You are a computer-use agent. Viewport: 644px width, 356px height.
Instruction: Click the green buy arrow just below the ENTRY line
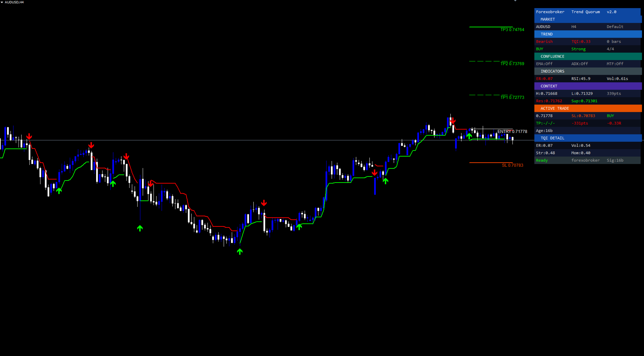tap(469, 136)
